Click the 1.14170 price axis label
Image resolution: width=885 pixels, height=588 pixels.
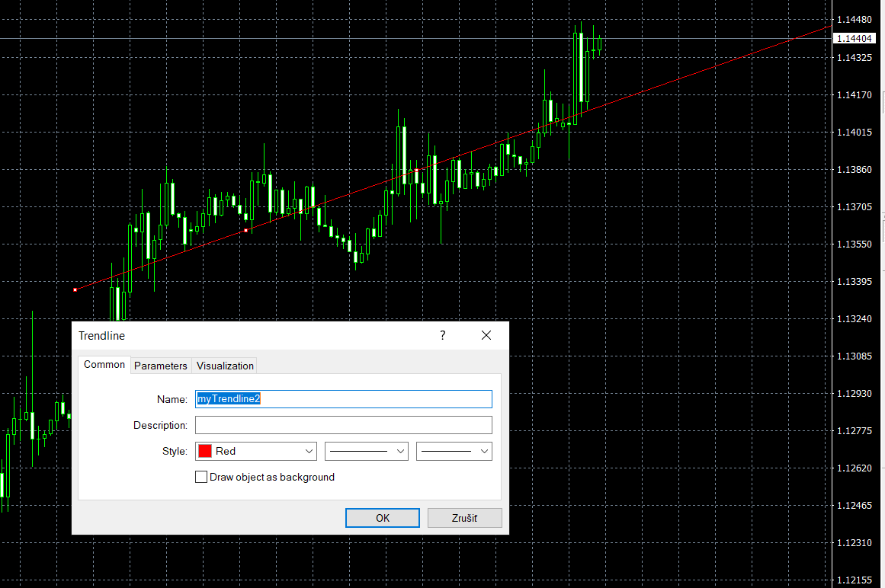click(x=854, y=94)
